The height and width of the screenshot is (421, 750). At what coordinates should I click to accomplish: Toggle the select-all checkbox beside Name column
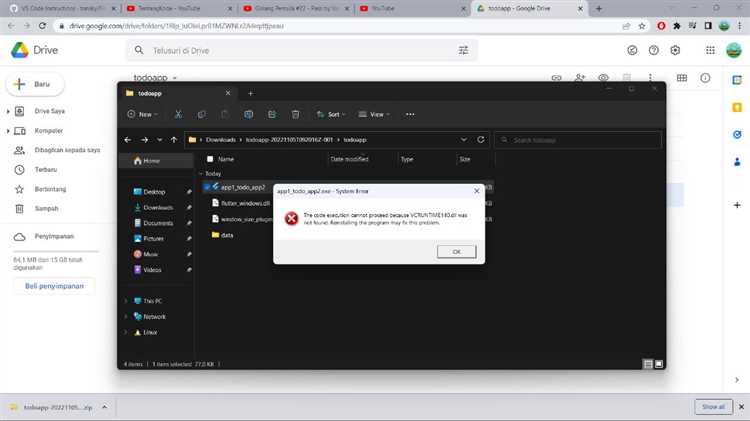[x=210, y=159]
